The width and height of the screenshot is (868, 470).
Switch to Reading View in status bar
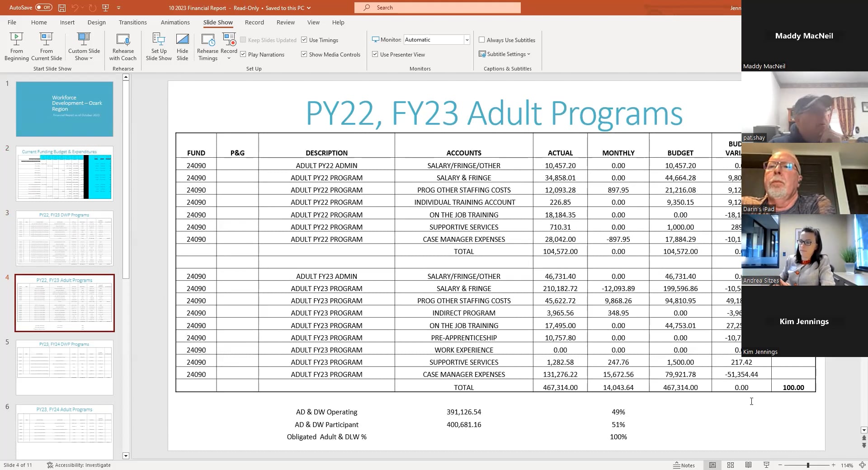[x=748, y=465]
